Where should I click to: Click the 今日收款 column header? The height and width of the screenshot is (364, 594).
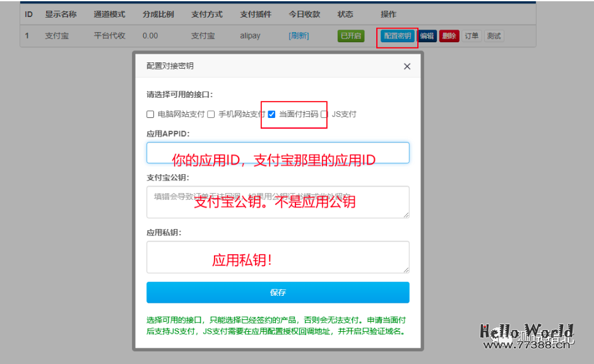[305, 15]
